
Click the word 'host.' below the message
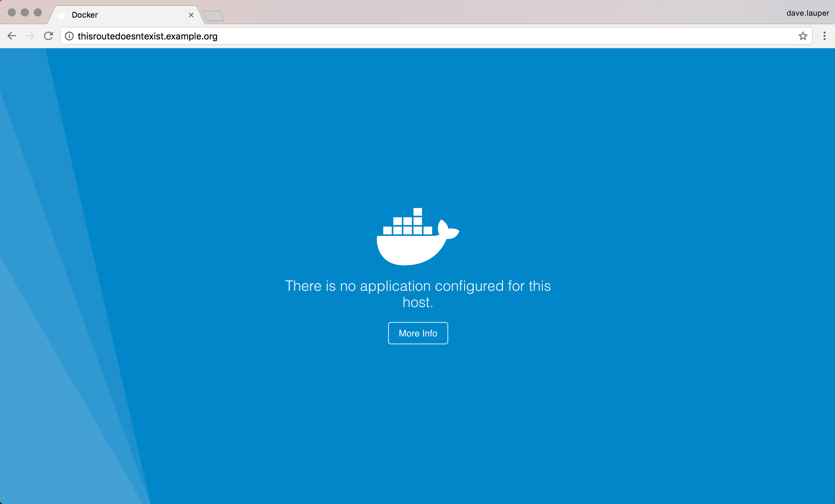(417, 302)
